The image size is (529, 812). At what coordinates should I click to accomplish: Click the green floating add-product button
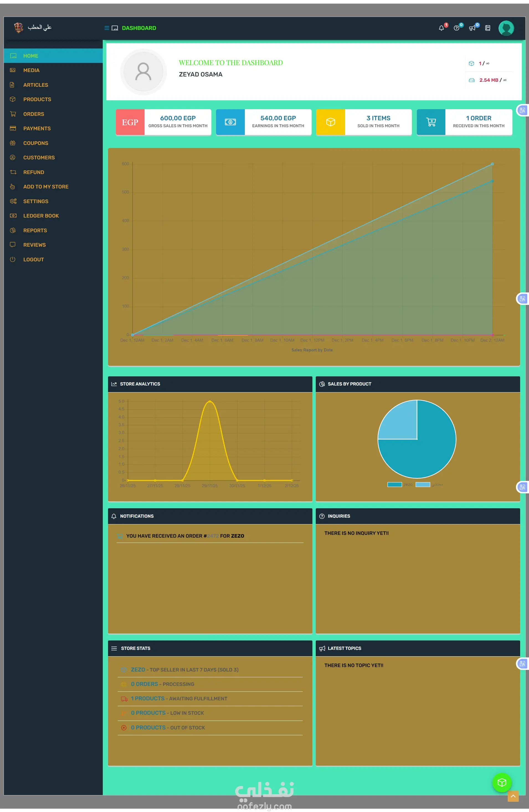tap(502, 782)
